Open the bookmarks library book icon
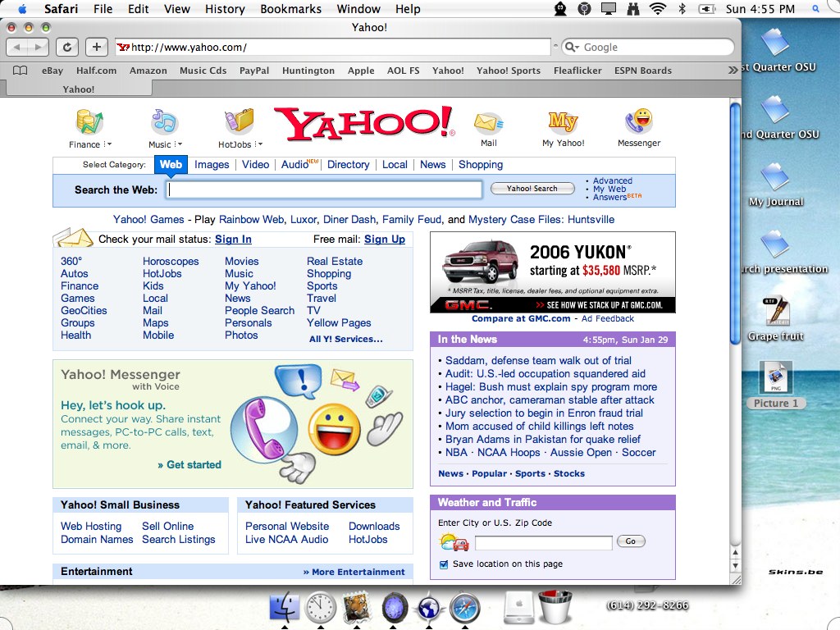The width and height of the screenshot is (840, 630). (20, 71)
